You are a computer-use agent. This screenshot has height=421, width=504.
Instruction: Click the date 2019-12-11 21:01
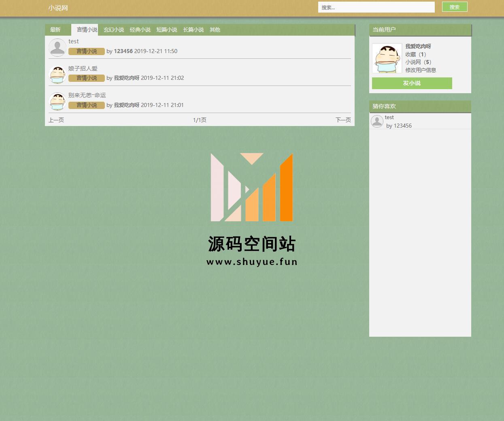[x=162, y=105]
